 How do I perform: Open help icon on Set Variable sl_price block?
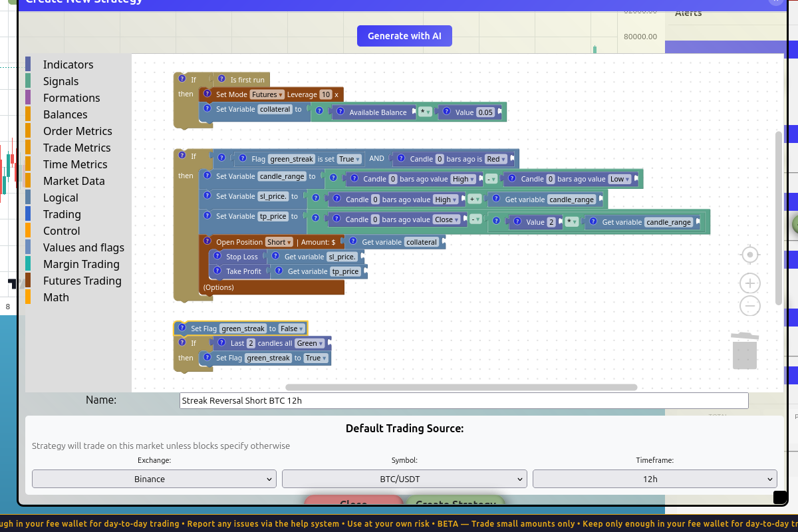click(x=207, y=196)
